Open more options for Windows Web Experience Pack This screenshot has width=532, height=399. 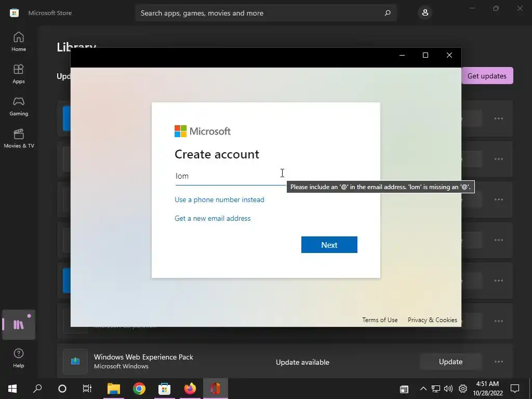pyautogui.click(x=499, y=362)
